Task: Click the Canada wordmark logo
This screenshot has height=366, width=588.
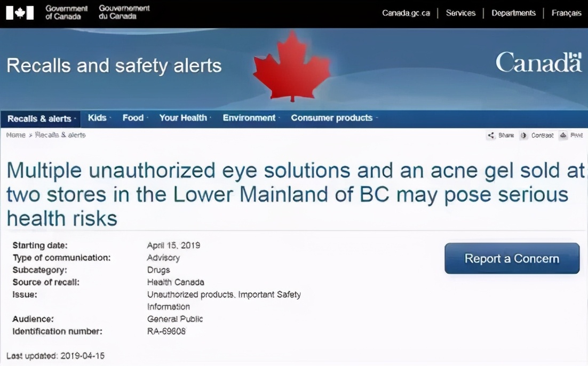Action: click(538, 63)
